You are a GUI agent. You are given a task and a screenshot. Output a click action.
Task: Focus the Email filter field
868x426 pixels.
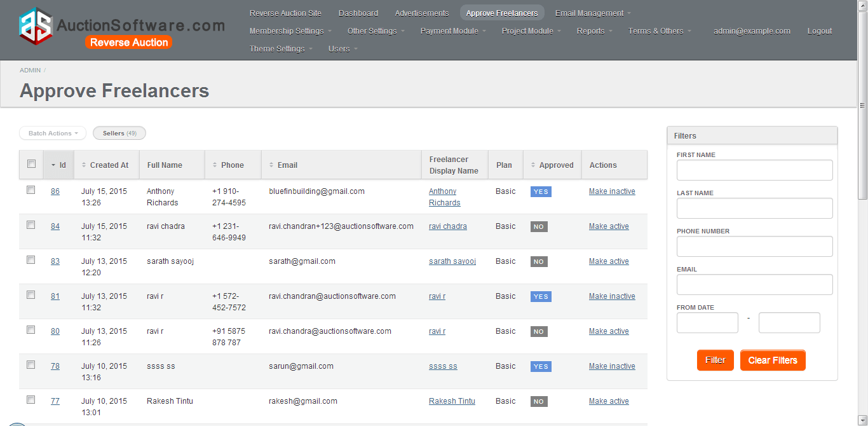click(x=754, y=284)
